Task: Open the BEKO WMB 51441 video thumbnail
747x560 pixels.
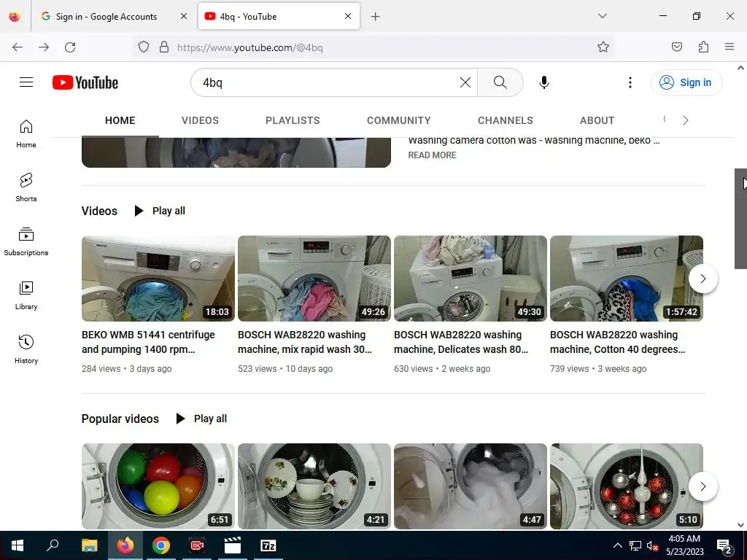Action: (x=158, y=279)
